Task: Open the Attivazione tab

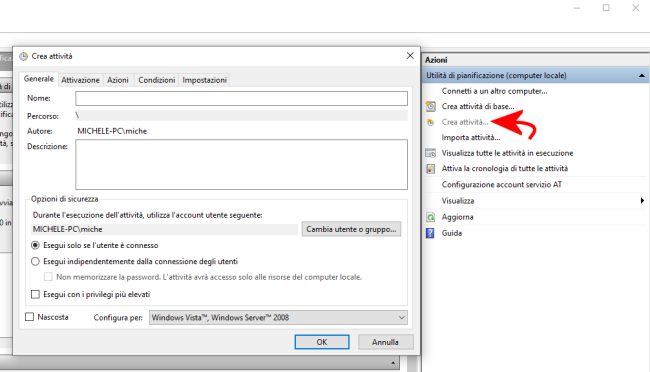Action: click(x=80, y=80)
